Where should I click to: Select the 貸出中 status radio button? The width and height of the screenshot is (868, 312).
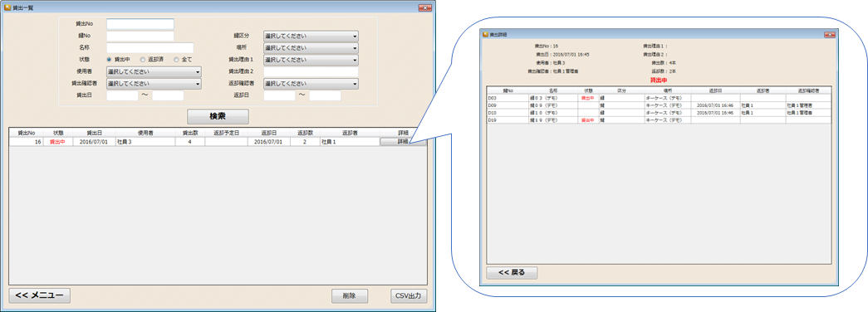110,60
